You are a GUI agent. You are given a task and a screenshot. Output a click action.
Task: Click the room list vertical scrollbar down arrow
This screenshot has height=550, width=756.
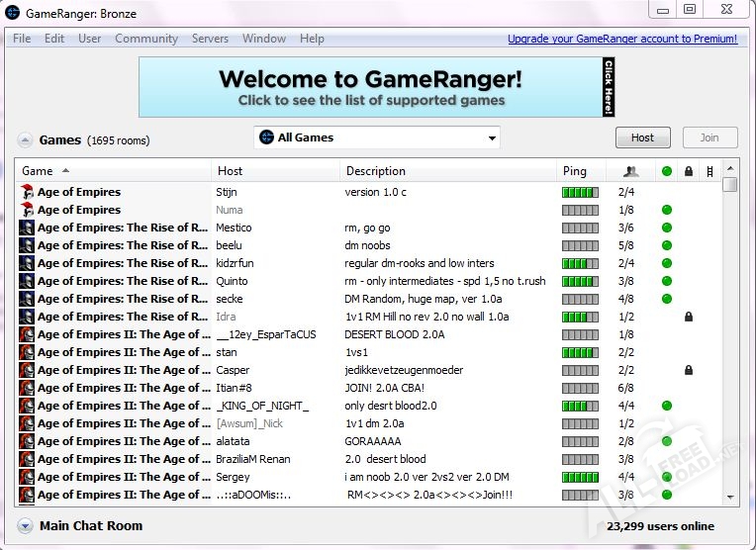[730, 498]
